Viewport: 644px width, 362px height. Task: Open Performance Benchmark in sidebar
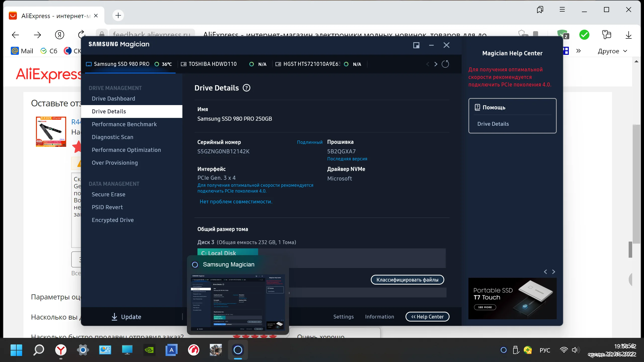coord(124,124)
